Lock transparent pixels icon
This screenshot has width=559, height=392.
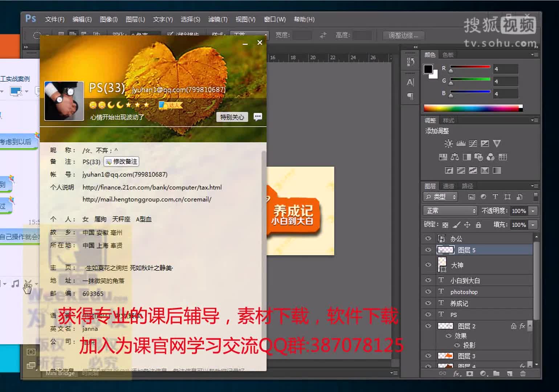click(x=445, y=225)
